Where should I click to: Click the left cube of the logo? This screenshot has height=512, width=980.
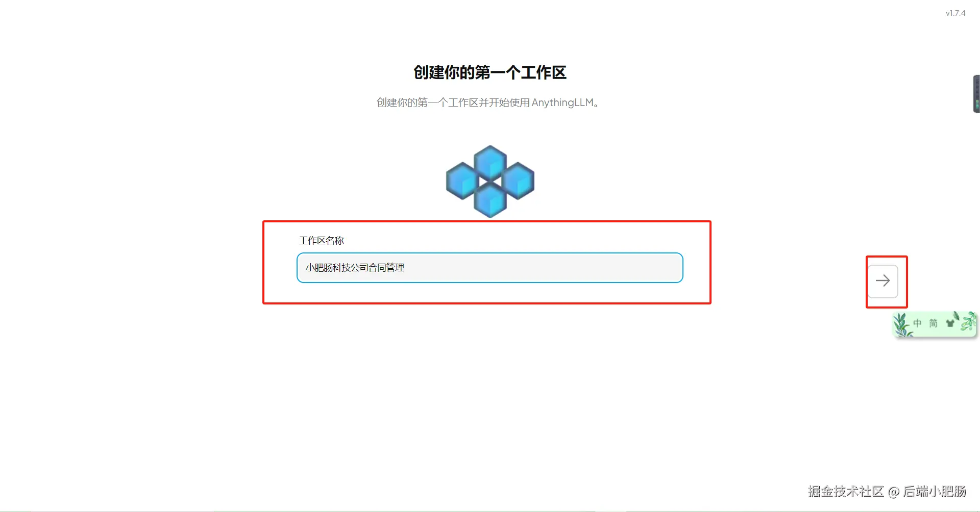(x=462, y=181)
